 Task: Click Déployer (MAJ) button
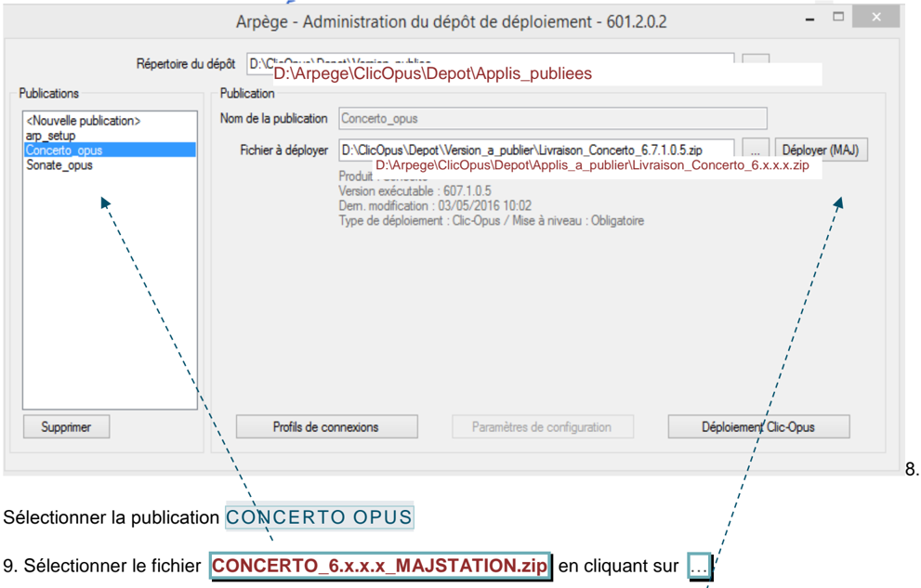[x=821, y=150]
